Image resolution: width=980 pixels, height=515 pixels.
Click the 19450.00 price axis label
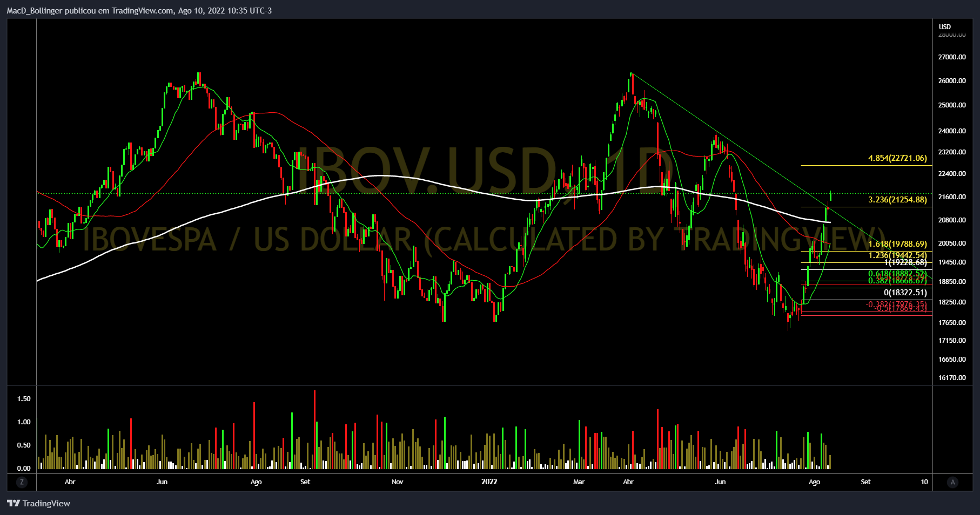(x=952, y=262)
